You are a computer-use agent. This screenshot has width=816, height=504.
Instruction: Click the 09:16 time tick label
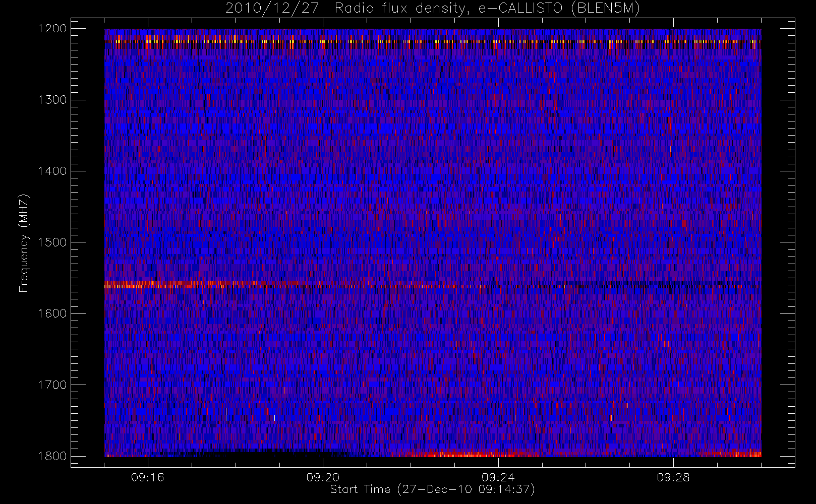[148, 477]
